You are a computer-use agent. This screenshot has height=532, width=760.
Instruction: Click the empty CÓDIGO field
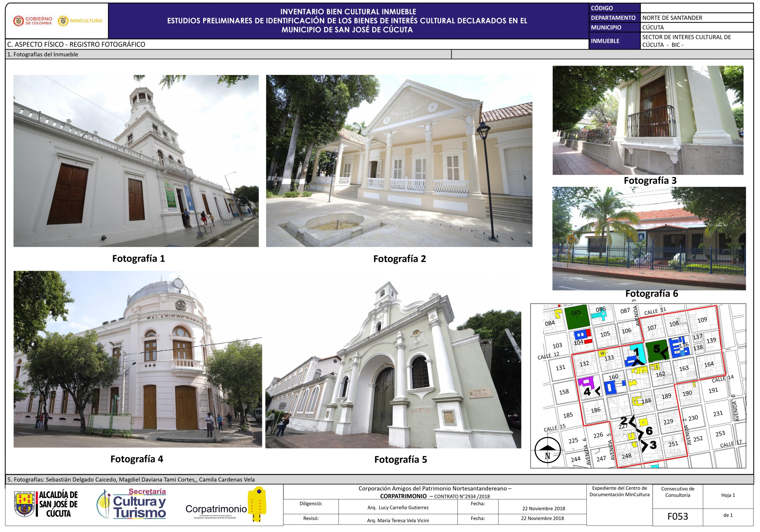(x=696, y=8)
